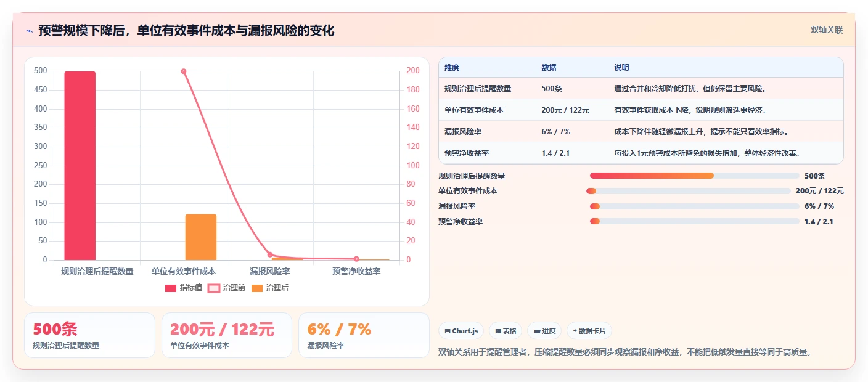Click the 进度 tag chip
Image resolution: width=868 pixels, height=382 pixels.
[544, 331]
